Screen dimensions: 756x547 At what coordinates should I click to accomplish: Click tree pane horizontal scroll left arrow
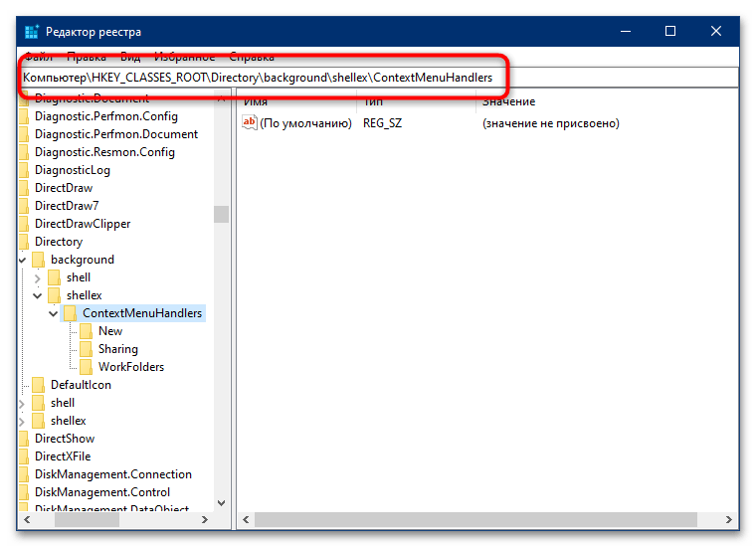point(27,520)
